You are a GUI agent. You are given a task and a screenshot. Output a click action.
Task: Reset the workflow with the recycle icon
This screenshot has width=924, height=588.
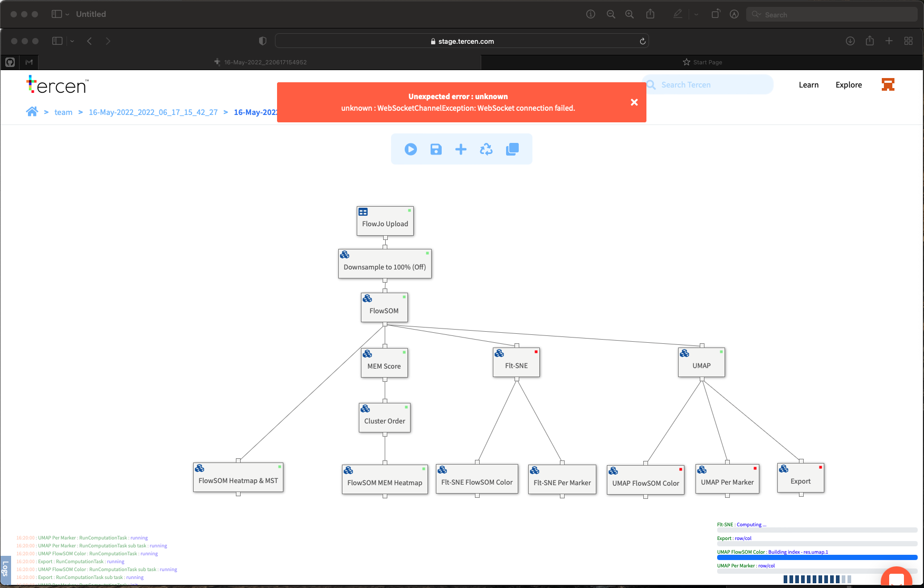(486, 149)
